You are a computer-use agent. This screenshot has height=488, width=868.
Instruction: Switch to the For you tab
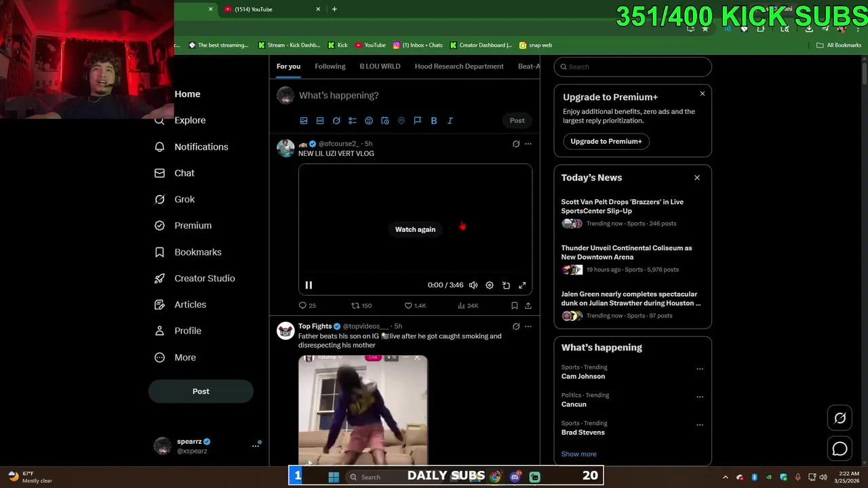tap(288, 66)
